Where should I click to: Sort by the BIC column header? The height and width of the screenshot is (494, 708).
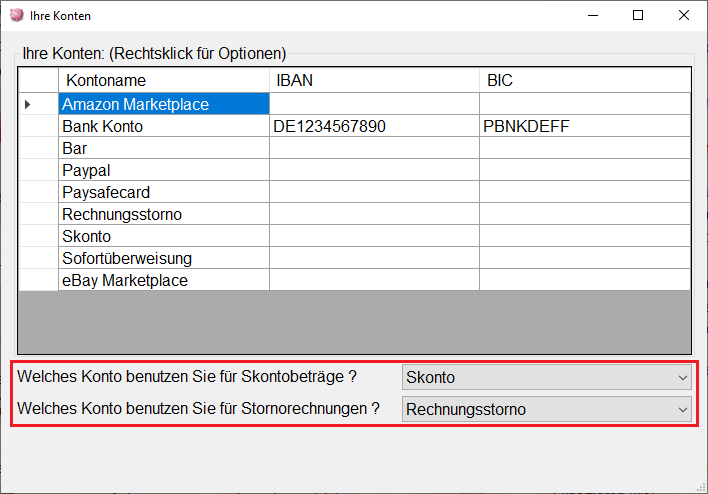click(585, 80)
